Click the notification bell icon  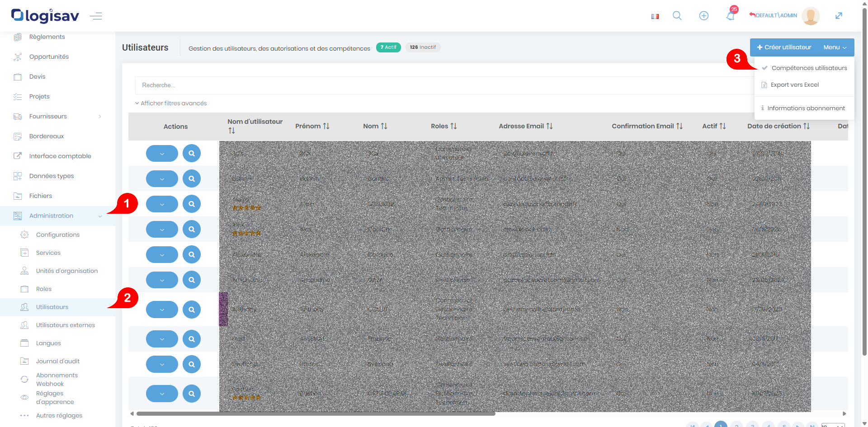pos(730,16)
